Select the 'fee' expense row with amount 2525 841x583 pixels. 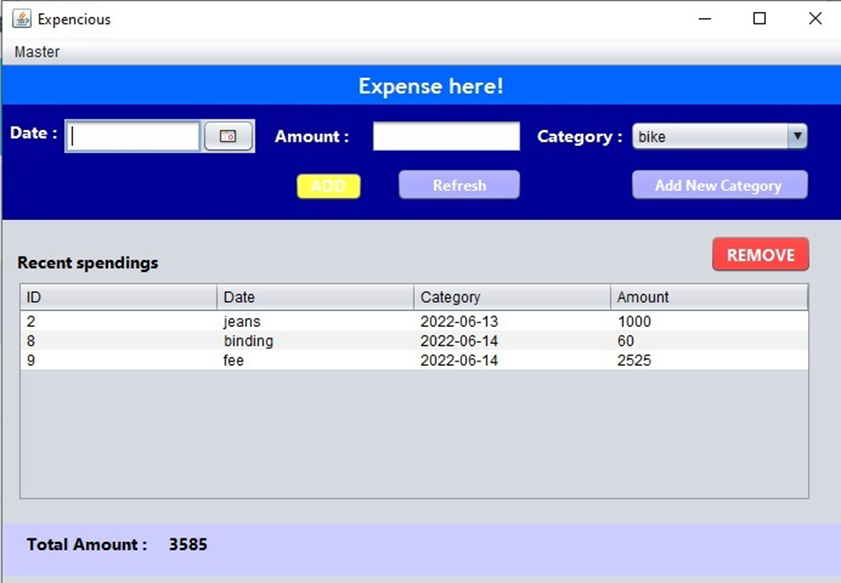pos(300,360)
